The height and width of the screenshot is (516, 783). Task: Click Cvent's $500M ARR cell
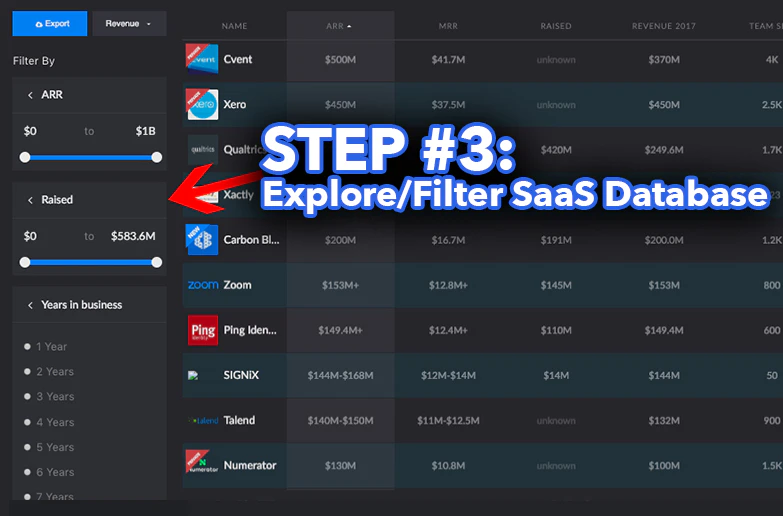(x=341, y=60)
